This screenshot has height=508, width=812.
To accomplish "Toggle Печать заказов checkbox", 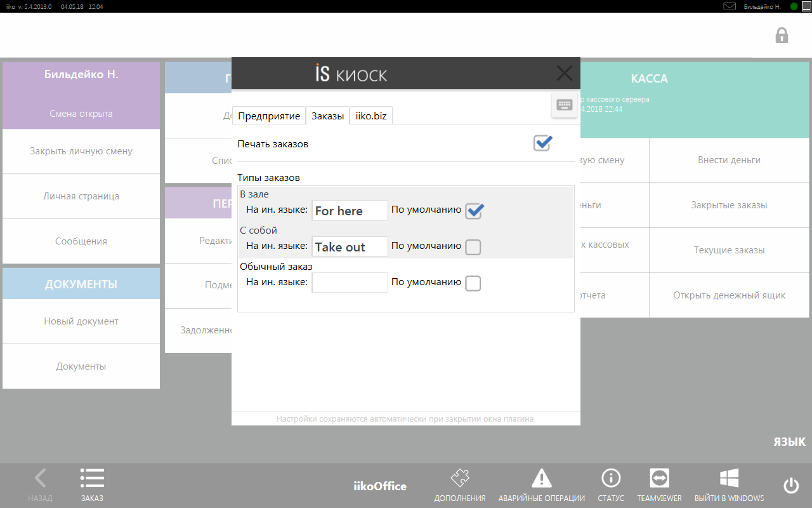I will pos(542,144).
